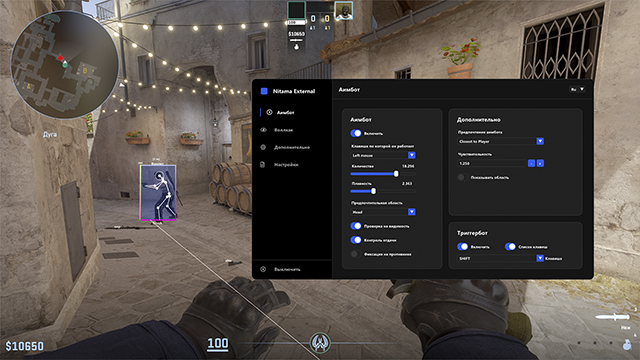Click the circular radar minimap
Viewport: 640px width, 360px height.
[x=64, y=64]
